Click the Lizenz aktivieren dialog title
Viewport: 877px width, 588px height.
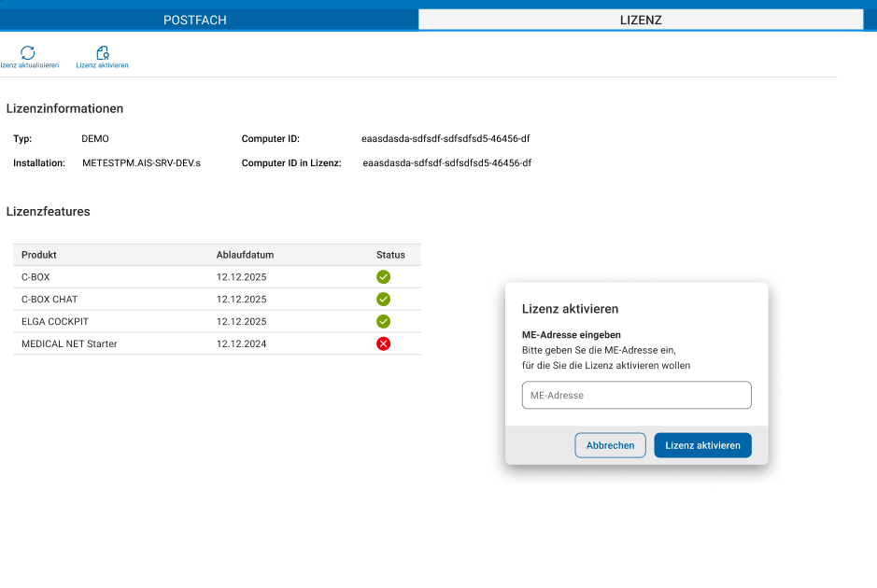(x=570, y=309)
